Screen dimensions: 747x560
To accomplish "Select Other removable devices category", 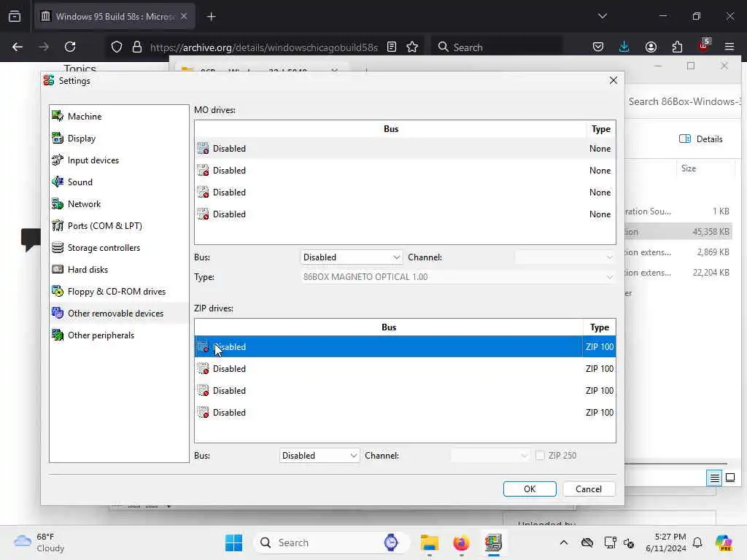I will (119, 314).
